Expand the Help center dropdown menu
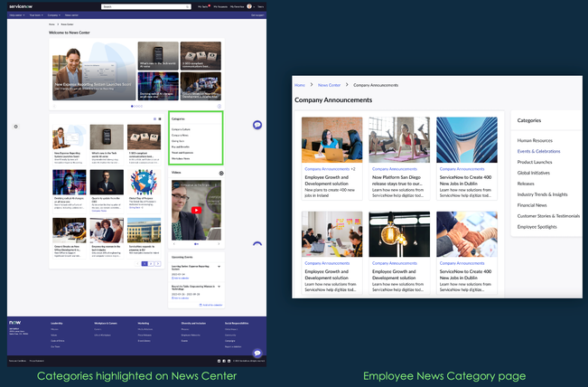This screenshot has height=387, width=588. [17, 15]
